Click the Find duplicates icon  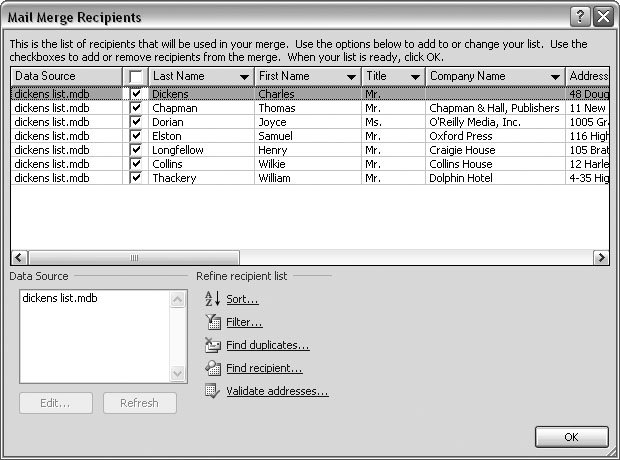(213, 345)
